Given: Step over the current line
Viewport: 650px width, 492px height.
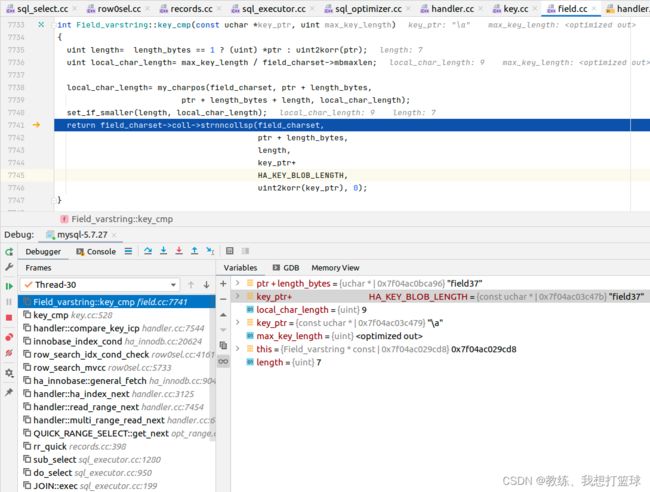Looking at the screenshot, I should tap(148, 251).
